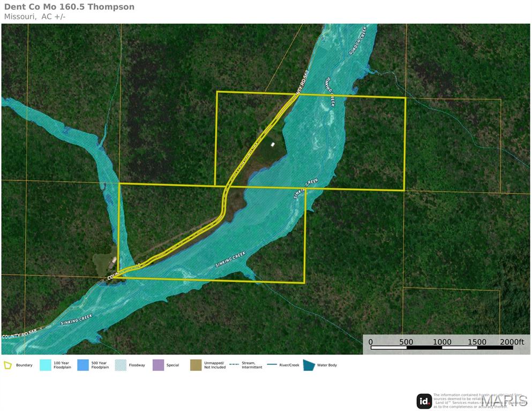Viewport: 532px width, 411px height.
Task: Click the yellow Boundary legend icon
Action: click(8, 366)
